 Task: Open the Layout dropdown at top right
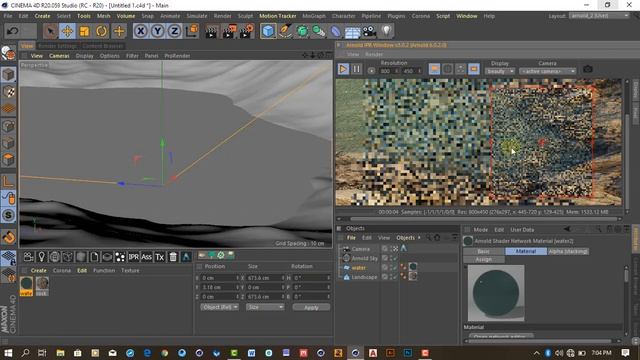[x=599, y=16]
